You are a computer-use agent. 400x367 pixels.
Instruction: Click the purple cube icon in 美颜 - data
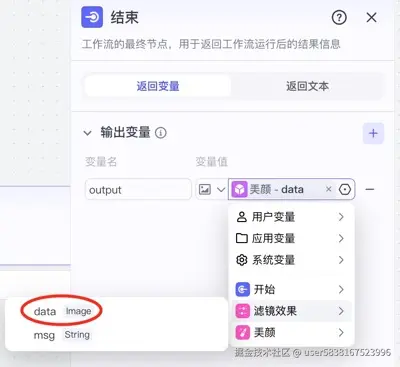pos(239,189)
